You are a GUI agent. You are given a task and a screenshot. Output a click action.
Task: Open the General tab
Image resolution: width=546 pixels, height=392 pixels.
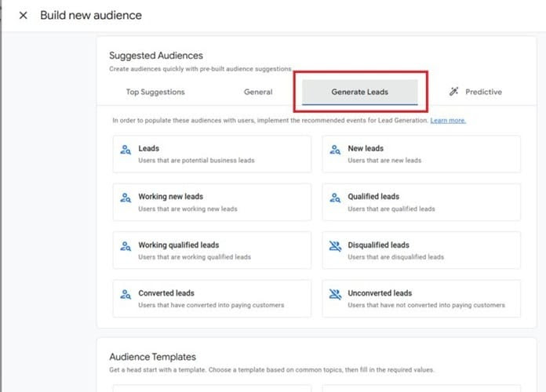click(258, 92)
